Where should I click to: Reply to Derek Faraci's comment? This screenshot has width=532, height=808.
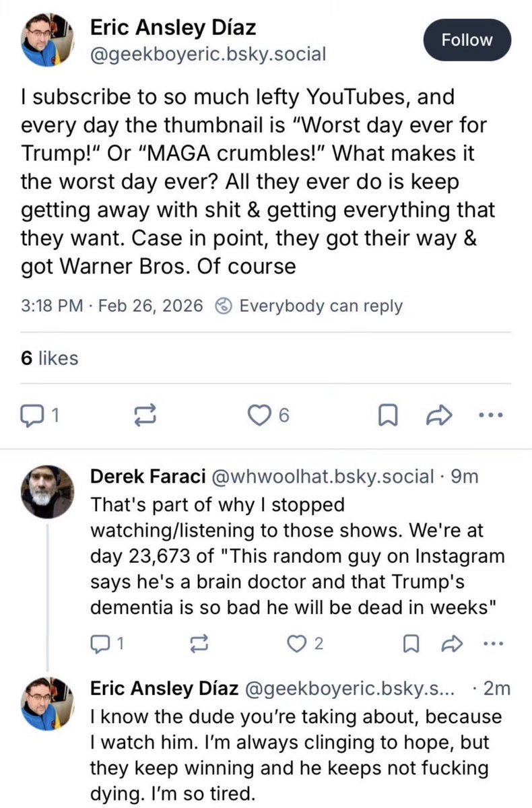(108, 644)
